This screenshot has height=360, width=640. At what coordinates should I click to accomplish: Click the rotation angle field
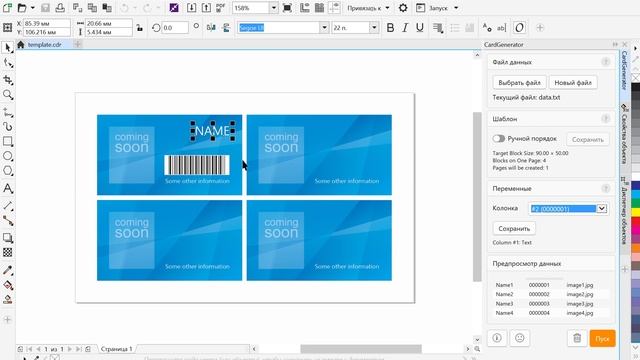coord(175,28)
